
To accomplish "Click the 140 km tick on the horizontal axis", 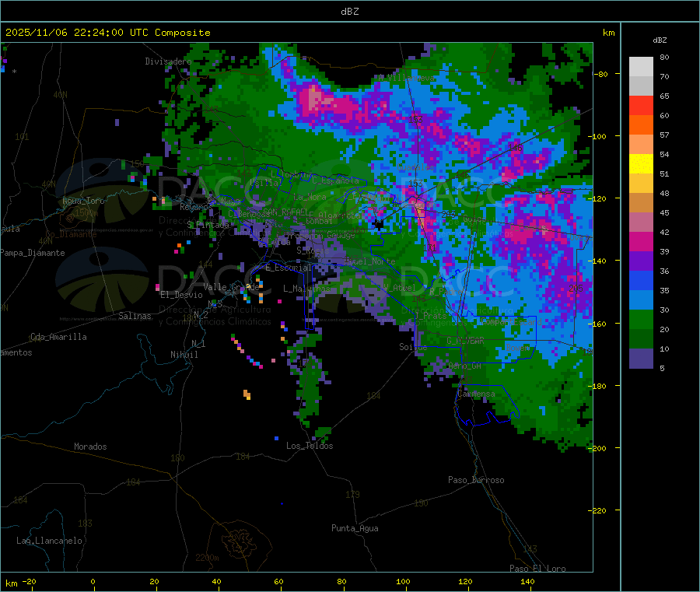I will coord(527,582).
